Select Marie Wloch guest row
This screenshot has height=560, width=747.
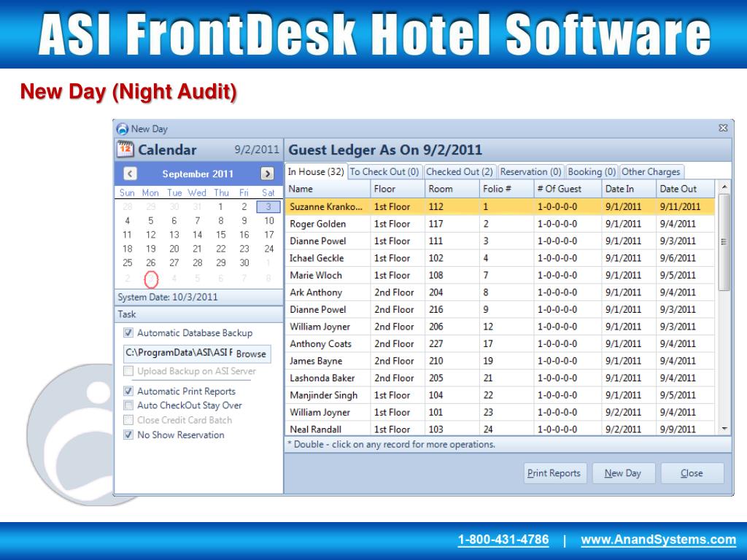tap(500, 275)
